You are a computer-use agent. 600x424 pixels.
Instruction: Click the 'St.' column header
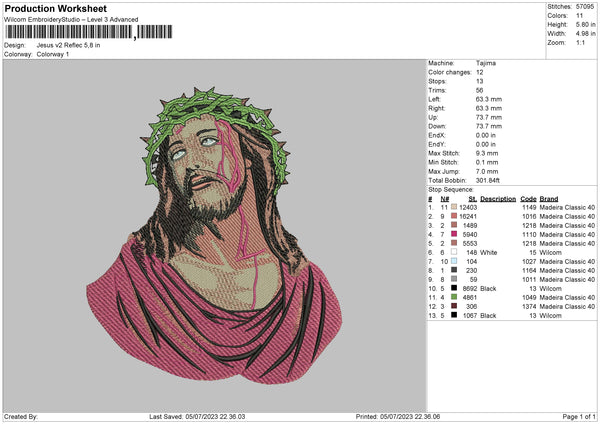473,199
